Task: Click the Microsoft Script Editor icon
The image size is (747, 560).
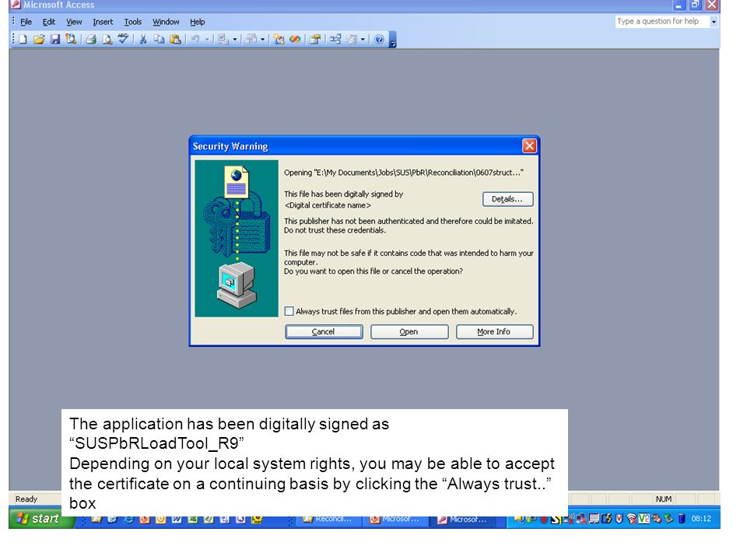Action: click(296, 39)
